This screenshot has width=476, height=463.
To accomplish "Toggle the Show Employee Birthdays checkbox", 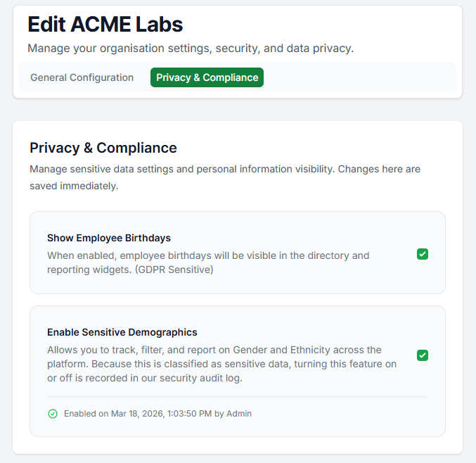I will coord(423,254).
